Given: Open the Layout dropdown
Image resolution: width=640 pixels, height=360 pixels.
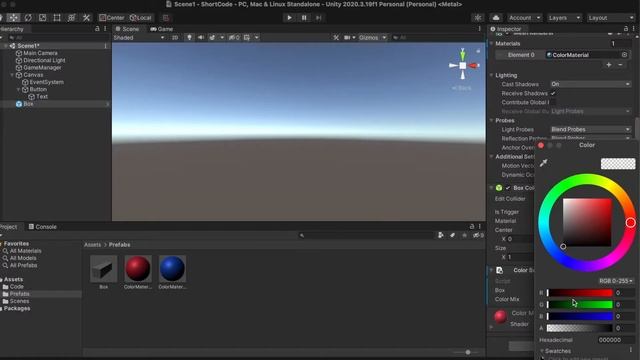Looking at the screenshot, I should [x=610, y=18].
